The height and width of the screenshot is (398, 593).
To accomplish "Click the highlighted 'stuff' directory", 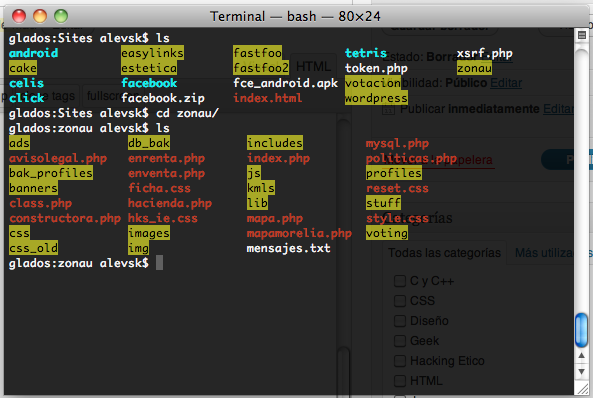I will (383, 203).
